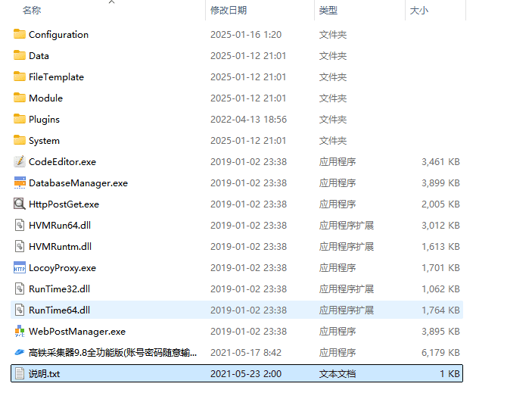
Task: Select the HVMRun64.dll file name
Action: tap(60, 226)
